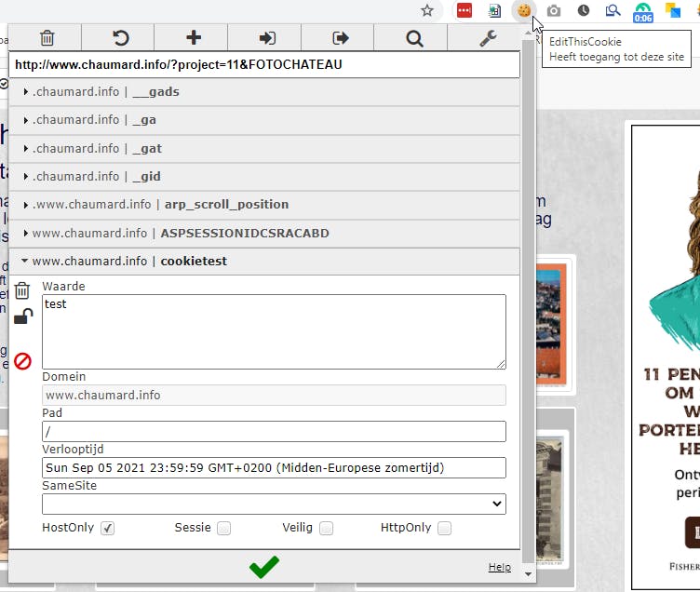700x592 pixels.
Task: Expand the _gat cookie row
Action: pos(264,149)
